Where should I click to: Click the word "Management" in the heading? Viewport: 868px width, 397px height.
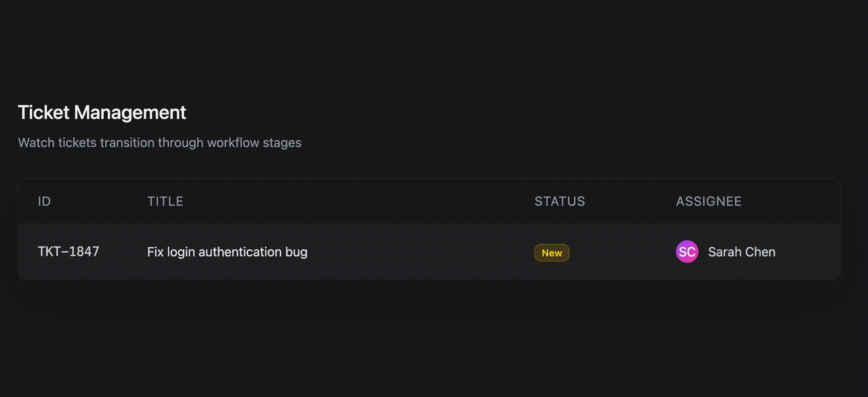click(x=130, y=113)
